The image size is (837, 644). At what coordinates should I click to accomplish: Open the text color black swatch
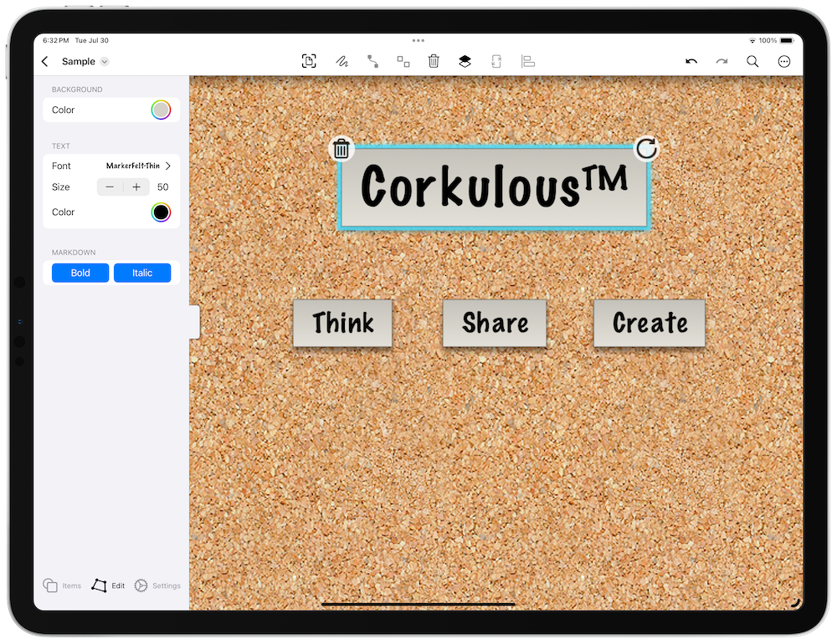[161, 212]
